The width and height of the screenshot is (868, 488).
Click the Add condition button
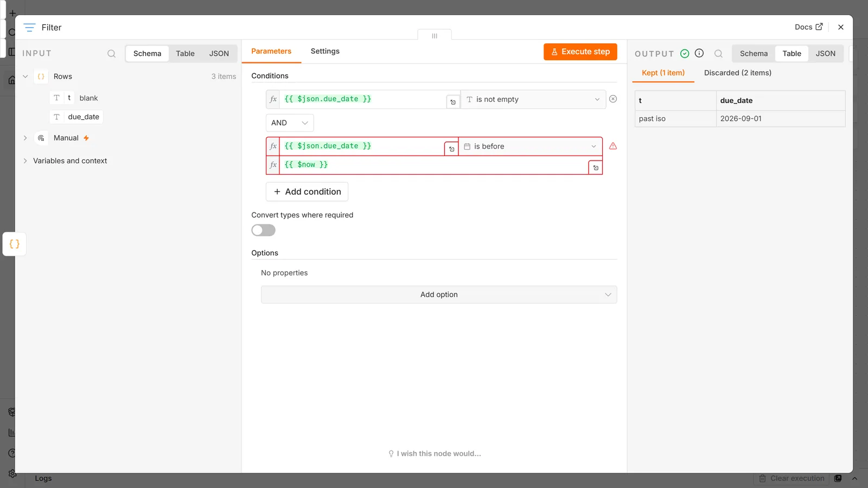click(307, 192)
